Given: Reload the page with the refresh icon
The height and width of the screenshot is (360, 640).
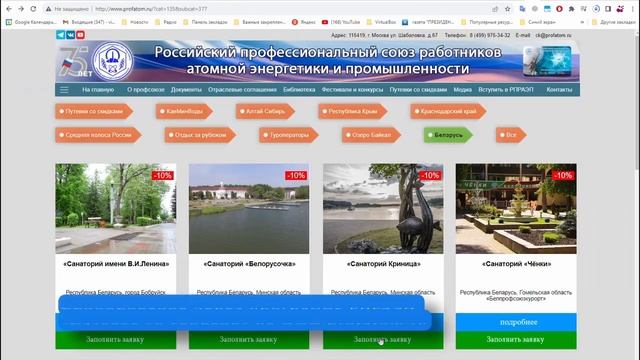Looking at the screenshot, I should (x=33, y=9).
